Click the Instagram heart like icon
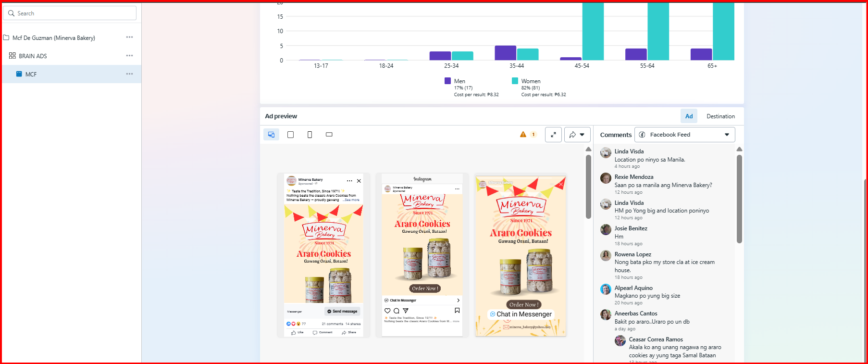 tap(387, 311)
